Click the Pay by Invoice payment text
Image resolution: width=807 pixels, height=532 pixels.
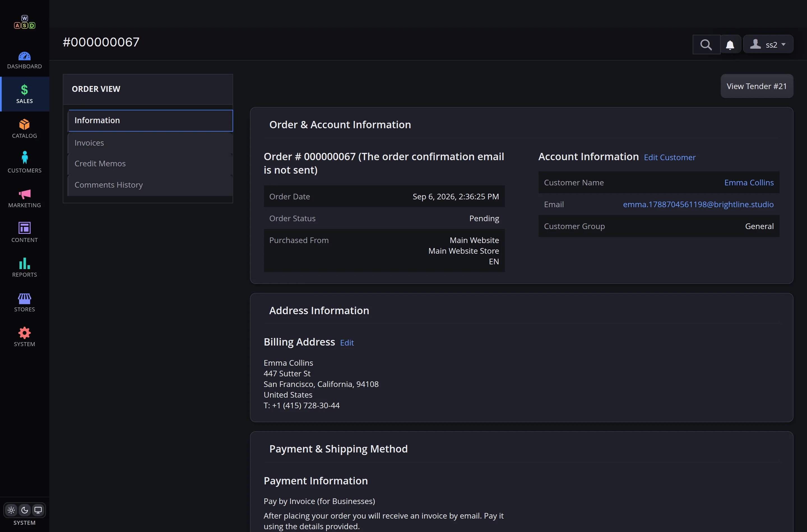(x=319, y=501)
